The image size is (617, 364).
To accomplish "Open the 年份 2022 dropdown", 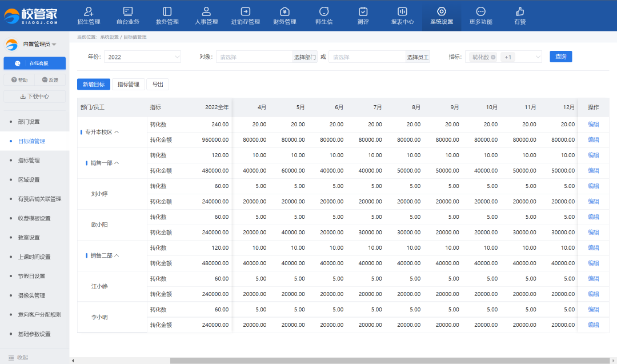I will pos(142,57).
